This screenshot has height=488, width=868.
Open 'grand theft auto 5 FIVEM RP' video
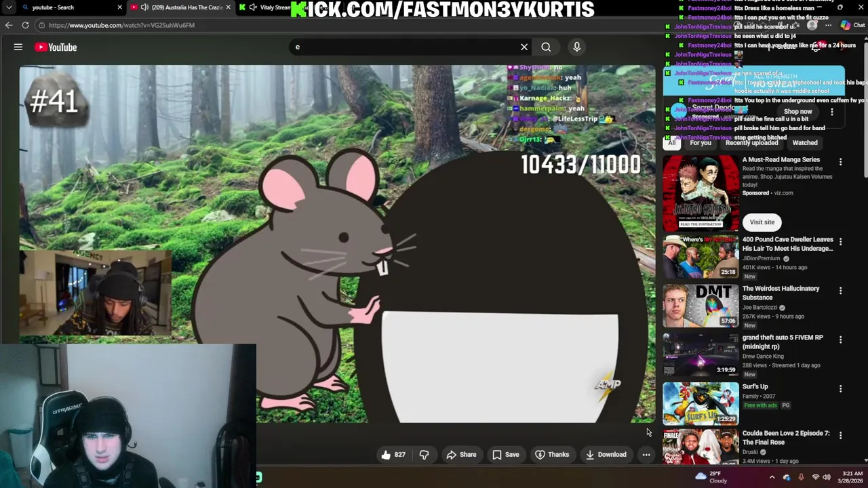click(701, 354)
